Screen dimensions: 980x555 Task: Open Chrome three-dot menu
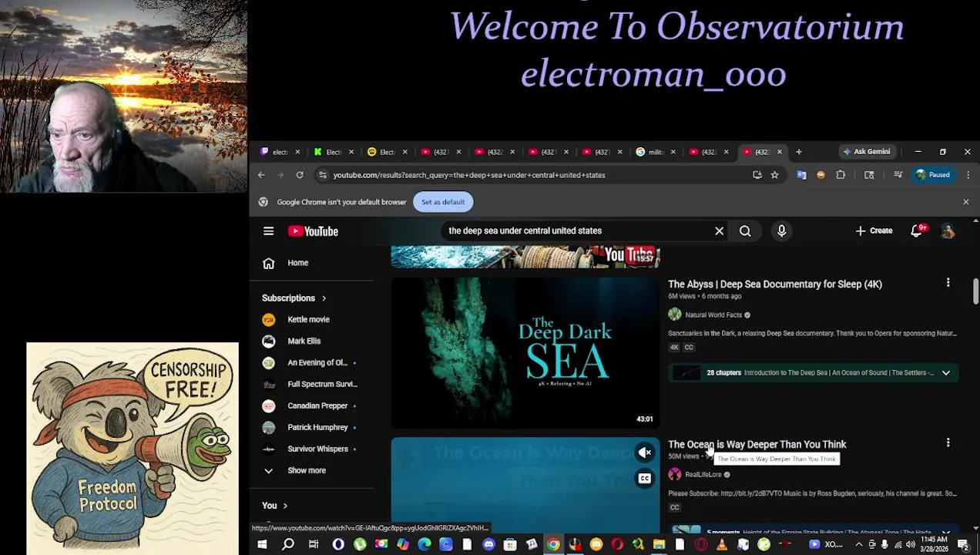pos(968,175)
